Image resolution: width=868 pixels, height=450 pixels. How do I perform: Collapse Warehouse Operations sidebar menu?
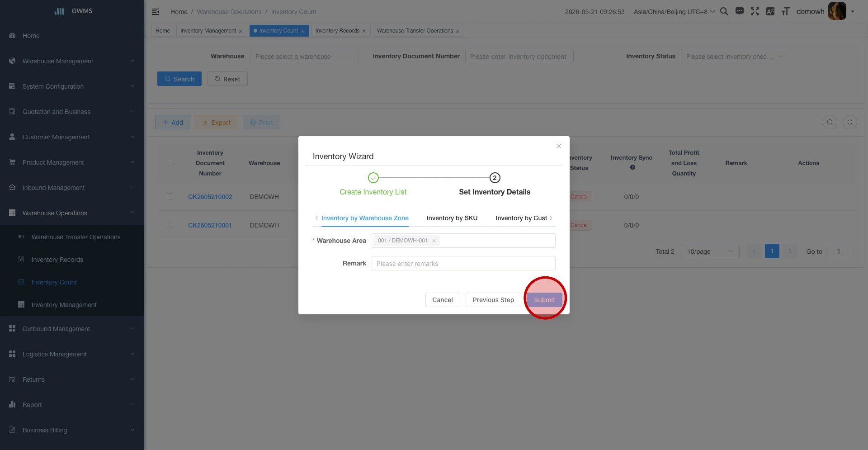coord(72,213)
